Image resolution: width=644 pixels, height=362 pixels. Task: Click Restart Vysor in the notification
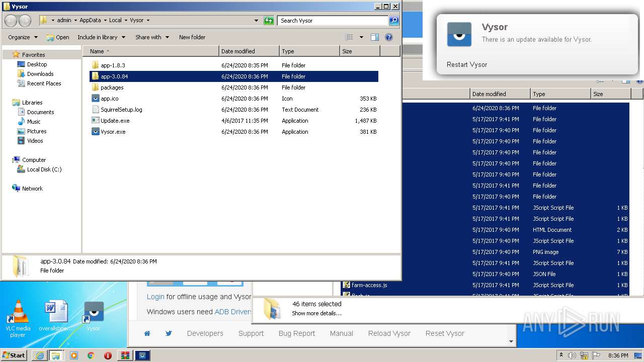pyautogui.click(x=467, y=64)
